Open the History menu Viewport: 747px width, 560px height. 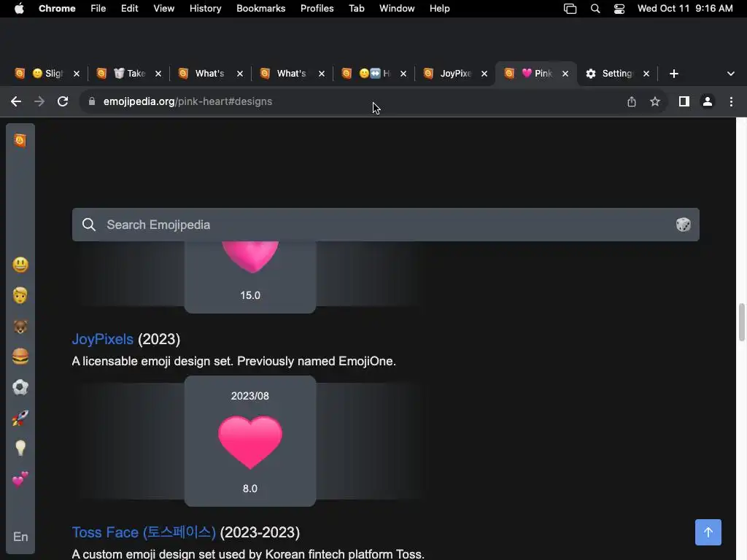pos(205,8)
